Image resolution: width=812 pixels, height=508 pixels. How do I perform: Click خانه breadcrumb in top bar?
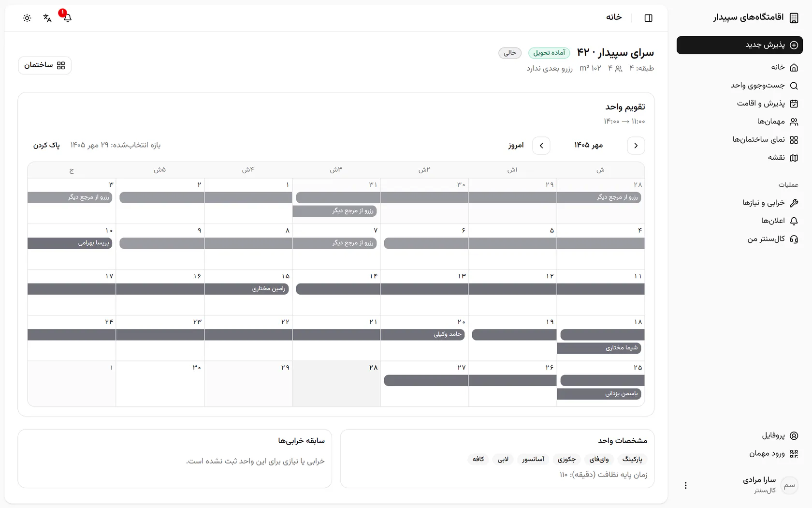614,17
